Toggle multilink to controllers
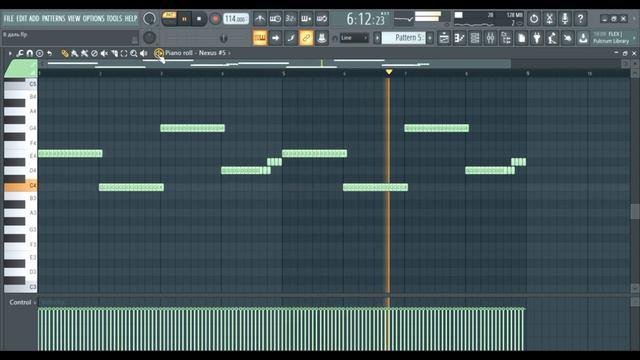 click(x=306, y=38)
